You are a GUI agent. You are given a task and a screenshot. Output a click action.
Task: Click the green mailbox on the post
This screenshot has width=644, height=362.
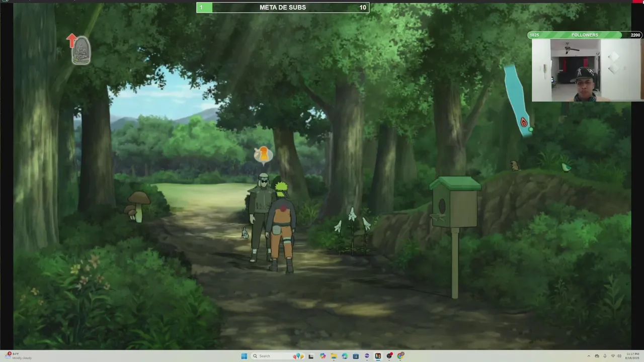tap(455, 202)
